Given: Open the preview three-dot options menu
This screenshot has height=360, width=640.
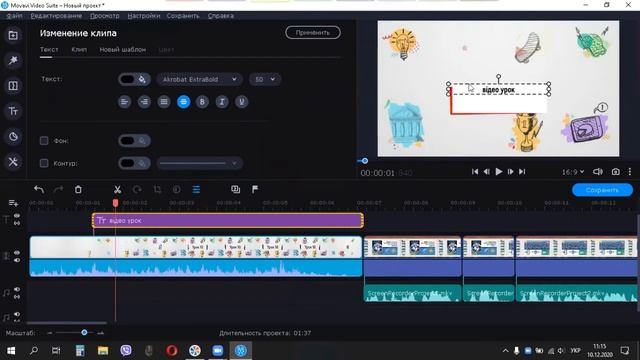Looking at the screenshot, I should 630,172.
